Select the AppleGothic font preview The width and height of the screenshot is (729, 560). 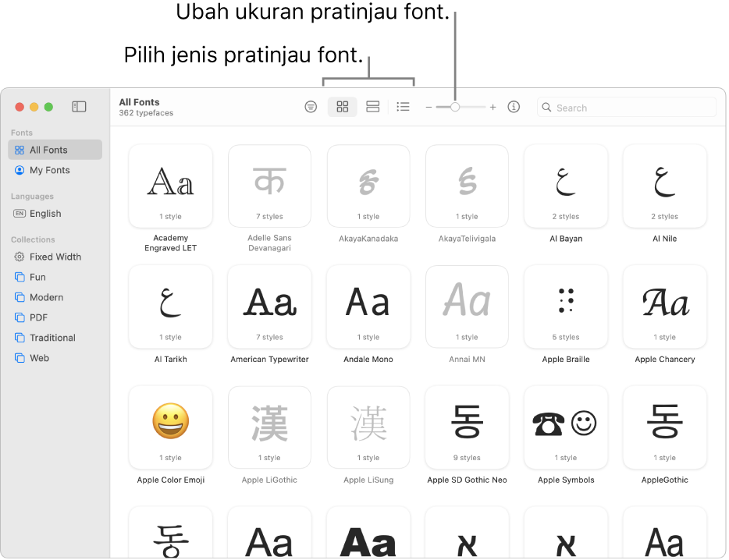pyautogui.click(x=664, y=427)
